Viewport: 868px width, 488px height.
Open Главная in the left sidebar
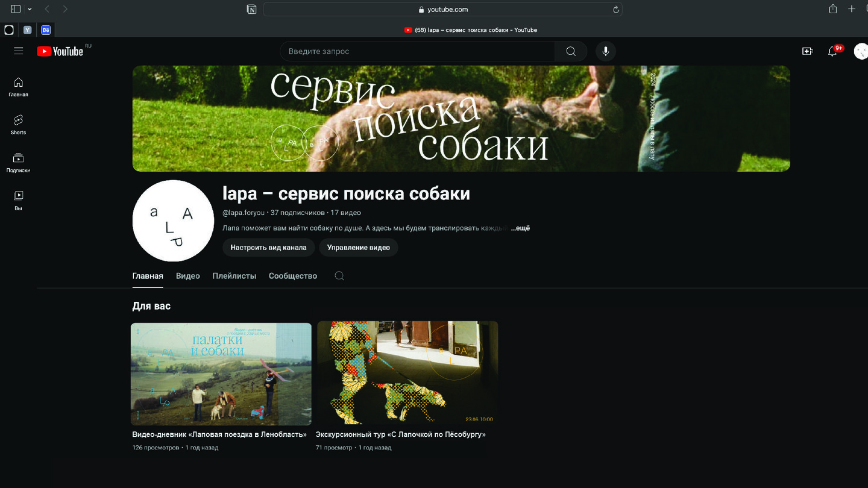pyautogui.click(x=18, y=87)
